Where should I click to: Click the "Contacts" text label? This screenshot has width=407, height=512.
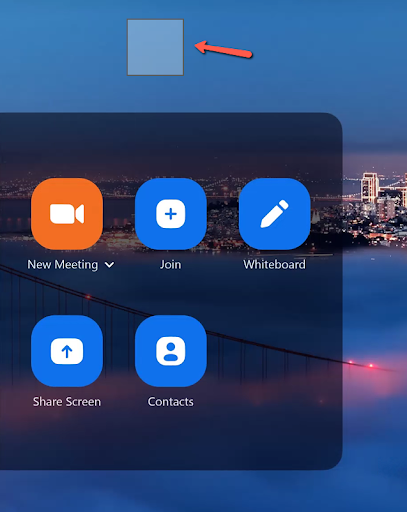click(170, 402)
